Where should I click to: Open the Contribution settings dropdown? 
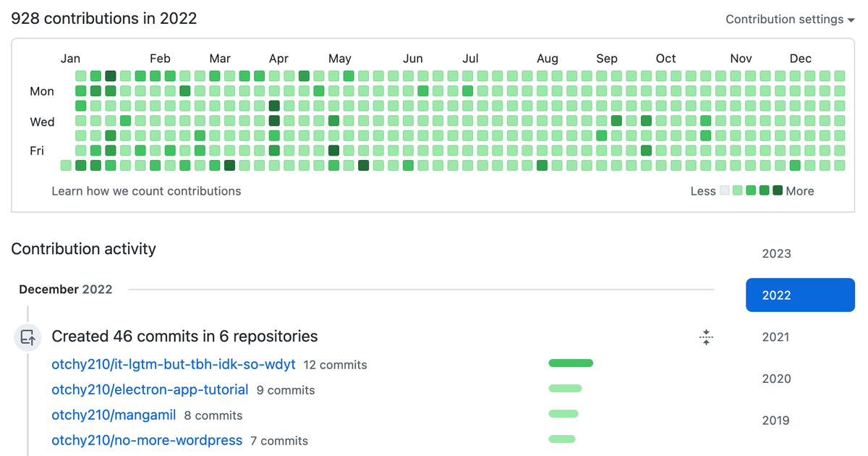click(x=790, y=20)
